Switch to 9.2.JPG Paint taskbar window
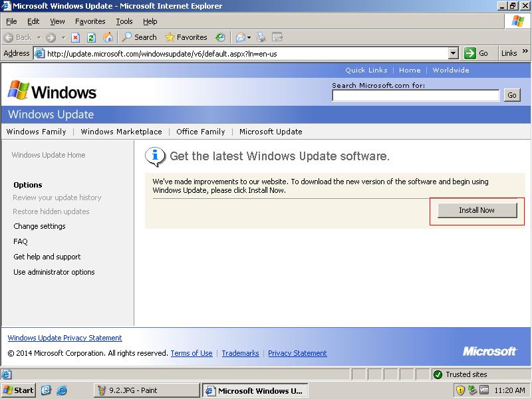The height and width of the screenshot is (399, 532). point(146,390)
